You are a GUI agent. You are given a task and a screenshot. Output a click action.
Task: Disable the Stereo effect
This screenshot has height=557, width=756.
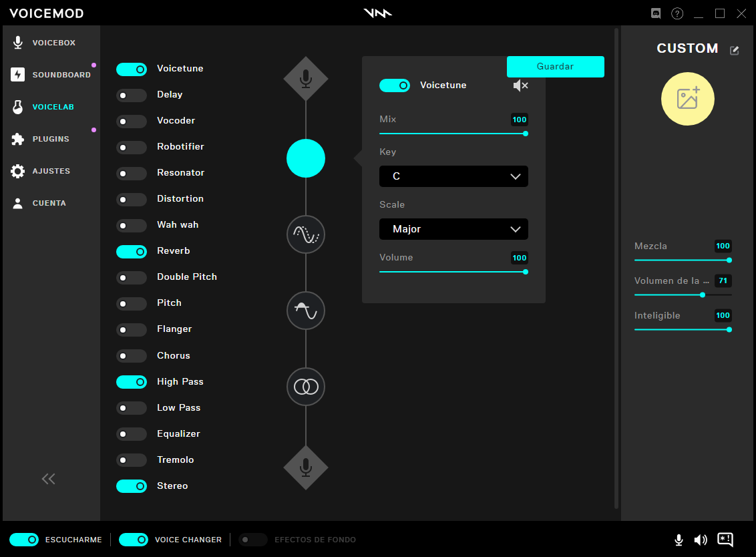tap(132, 486)
